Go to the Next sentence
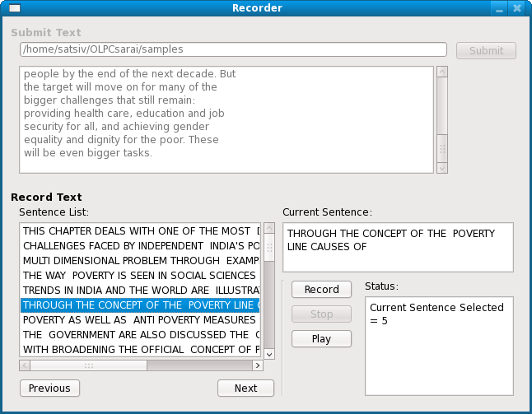The width and height of the screenshot is (532, 414). pyautogui.click(x=245, y=388)
